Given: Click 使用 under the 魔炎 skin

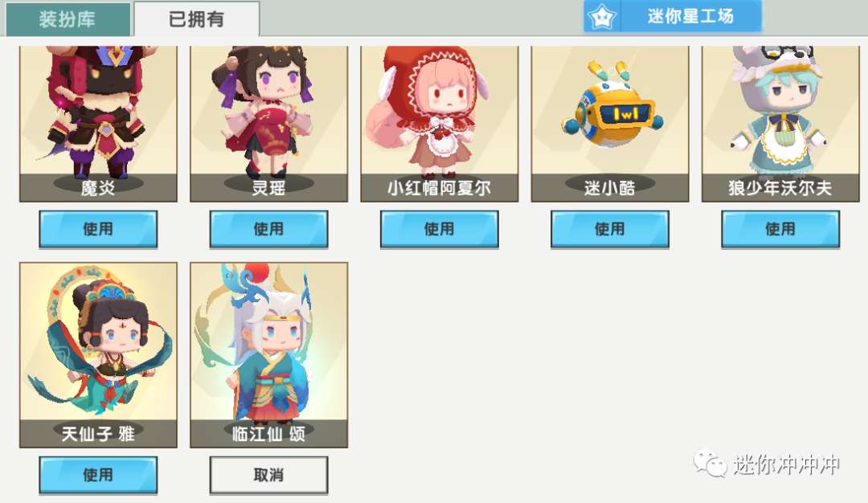Looking at the screenshot, I should click(x=98, y=229).
